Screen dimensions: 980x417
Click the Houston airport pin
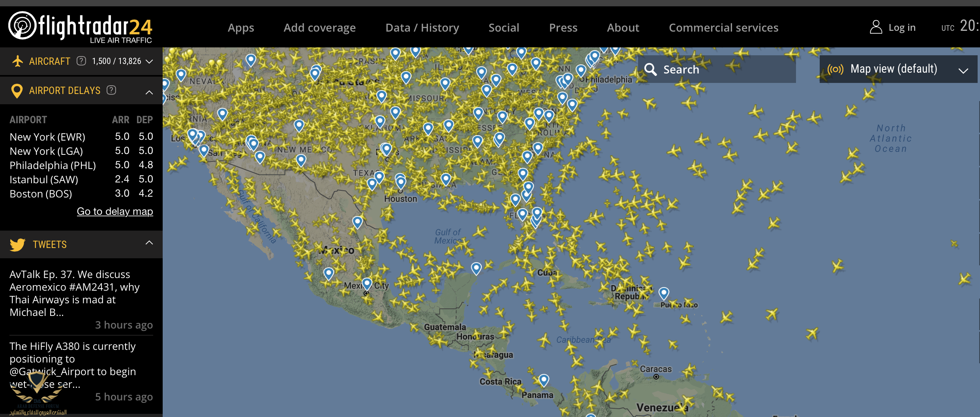[401, 183]
